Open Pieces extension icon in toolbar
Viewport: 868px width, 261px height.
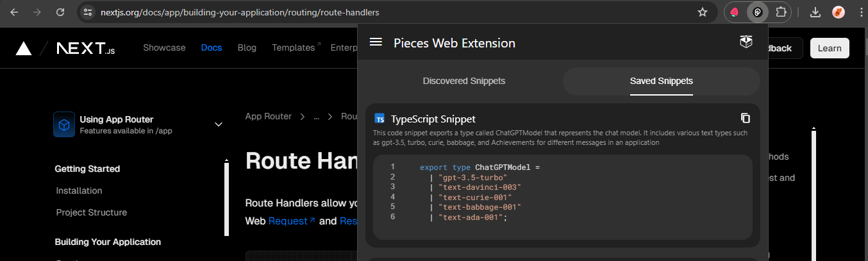tap(758, 12)
